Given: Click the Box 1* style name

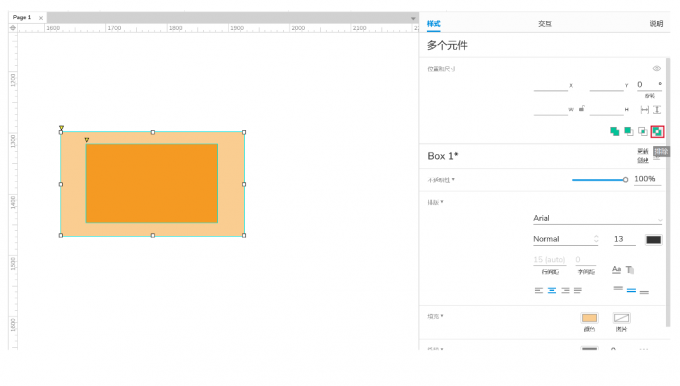Looking at the screenshot, I should (443, 156).
